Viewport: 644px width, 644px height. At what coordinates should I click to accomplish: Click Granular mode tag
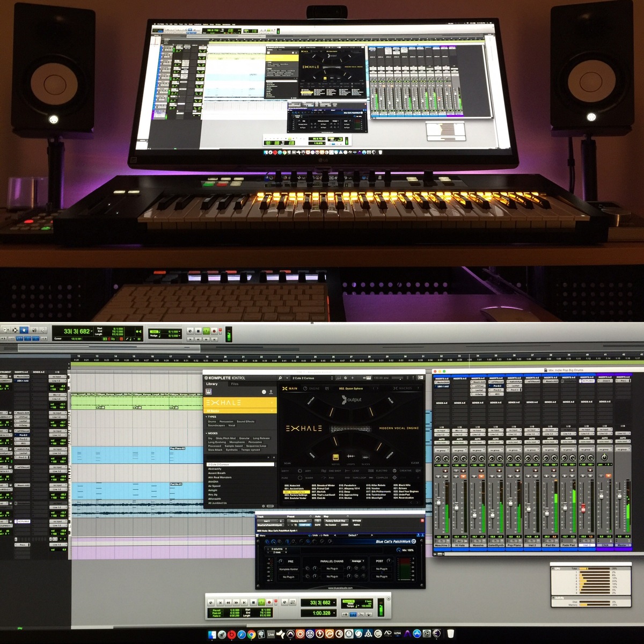(244, 438)
